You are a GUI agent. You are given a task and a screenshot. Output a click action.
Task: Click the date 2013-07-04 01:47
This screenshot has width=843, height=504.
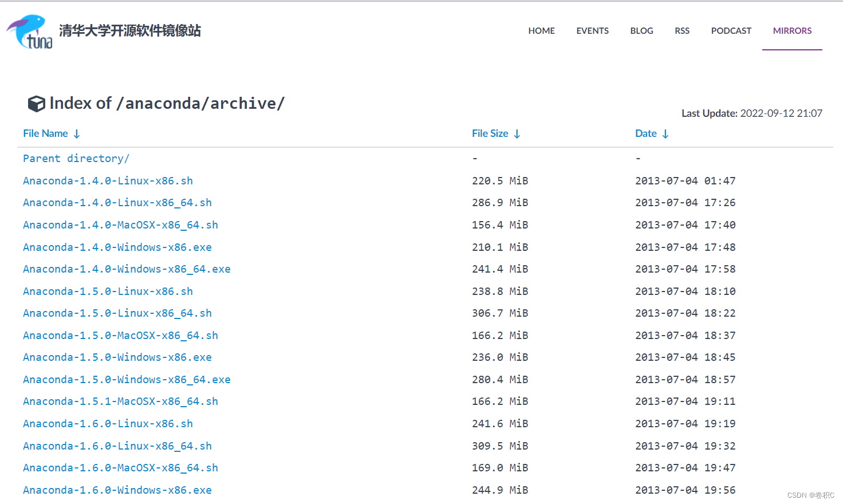[686, 181]
